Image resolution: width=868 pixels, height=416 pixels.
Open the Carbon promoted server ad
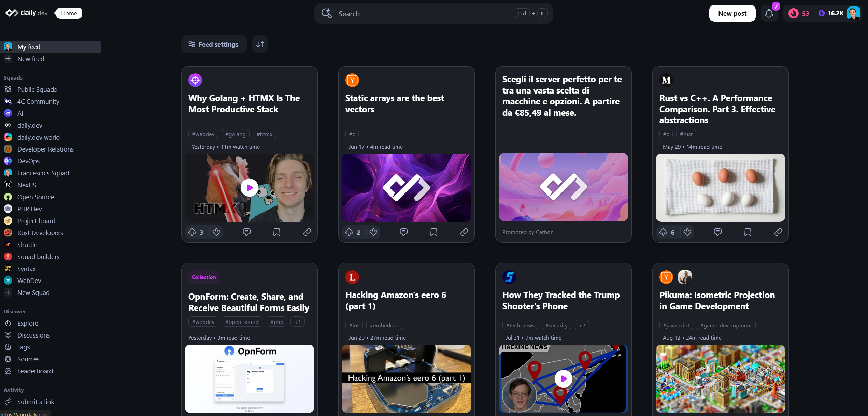(563, 154)
